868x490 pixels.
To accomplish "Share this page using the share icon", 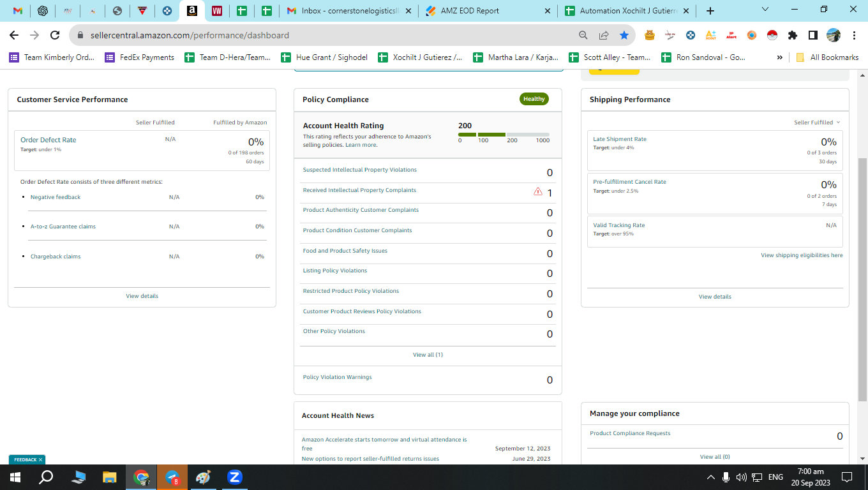I will pos(604,36).
